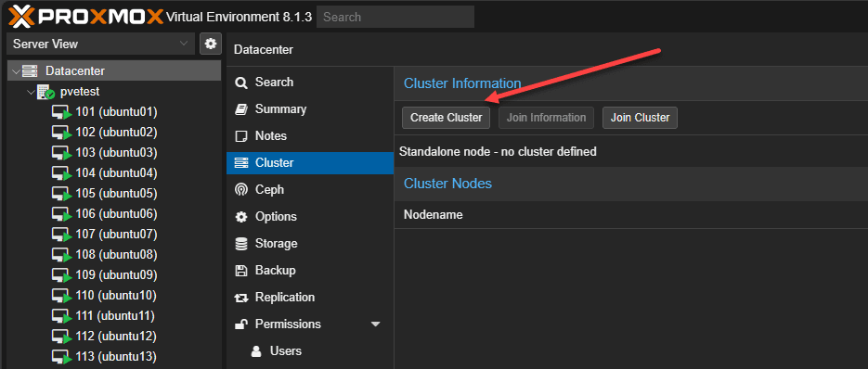Click the Ceph icon in side menu

coord(241,190)
